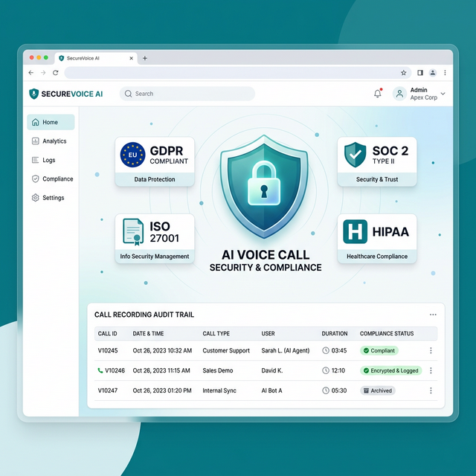Open the SOC 2 Type II card

point(377,161)
